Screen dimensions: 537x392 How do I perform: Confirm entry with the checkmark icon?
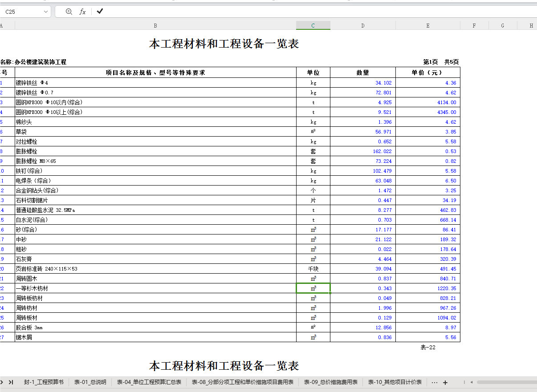coord(100,11)
